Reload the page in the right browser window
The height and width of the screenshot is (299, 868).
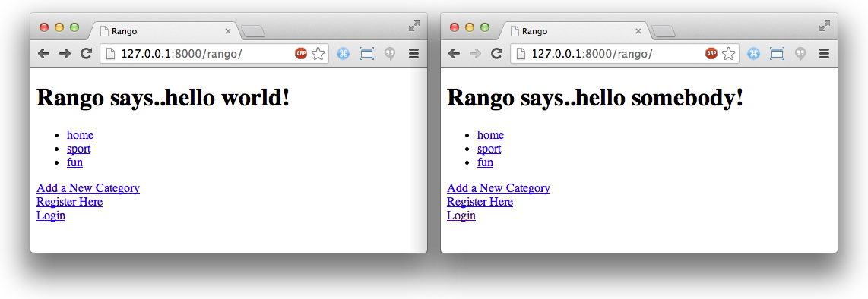[x=496, y=54]
